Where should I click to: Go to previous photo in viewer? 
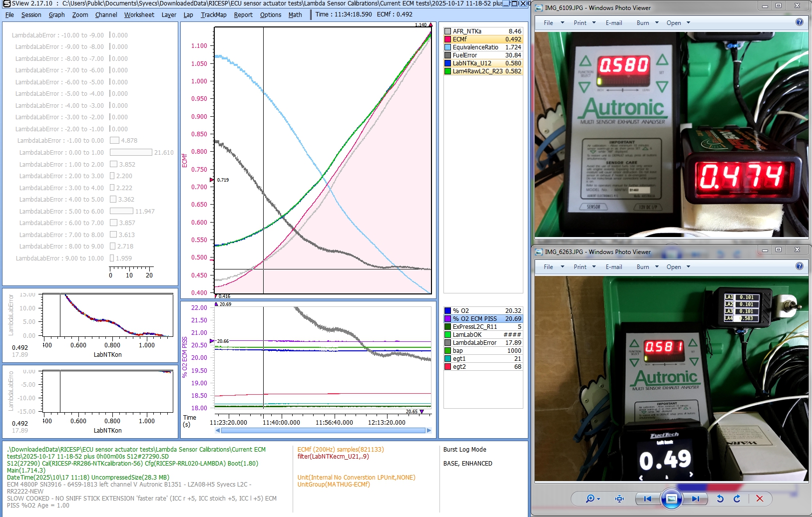point(647,499)
